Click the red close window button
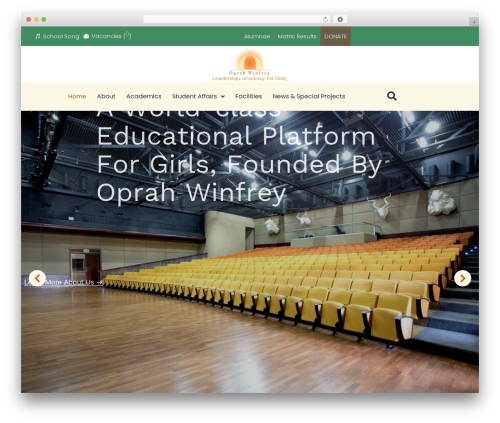500x423 pixels. [x=29, y=19]
